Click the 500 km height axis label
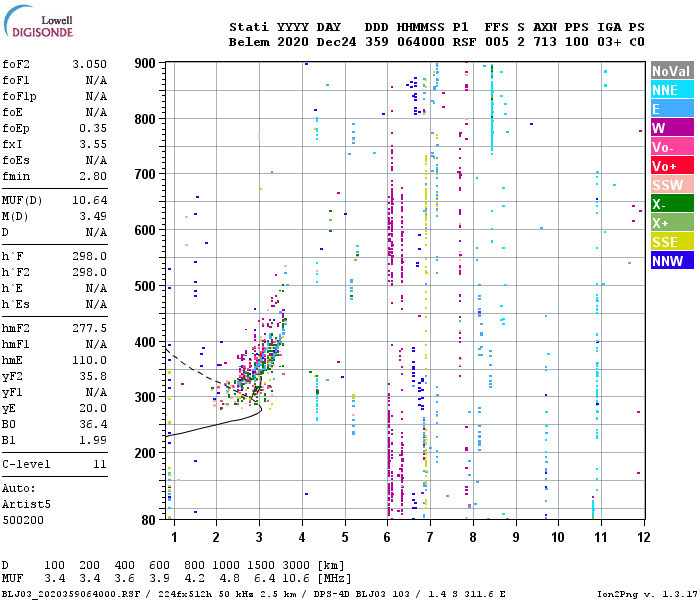This screenshot has height=600, width=700. pos(145,286)
